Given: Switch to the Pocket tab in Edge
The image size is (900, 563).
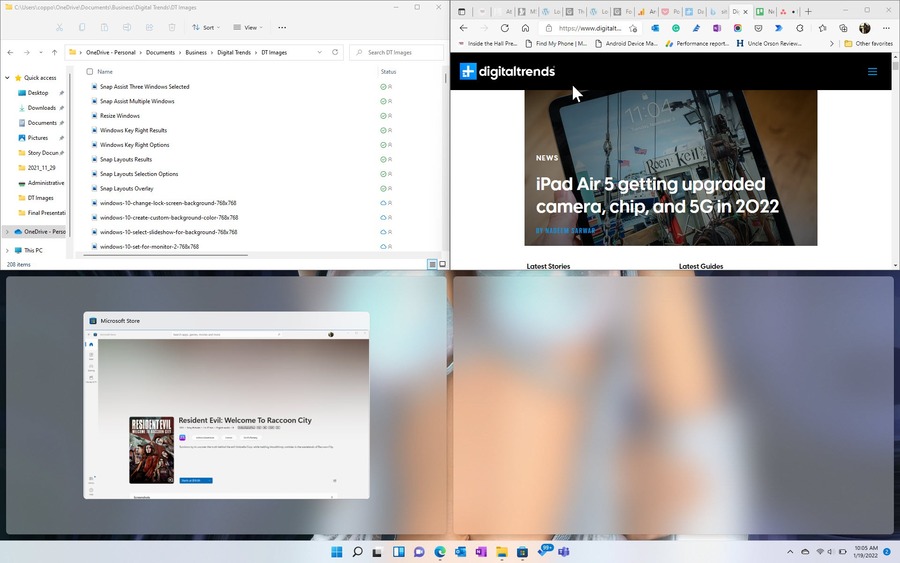Looking at the screenshot, I should [669, 11].
